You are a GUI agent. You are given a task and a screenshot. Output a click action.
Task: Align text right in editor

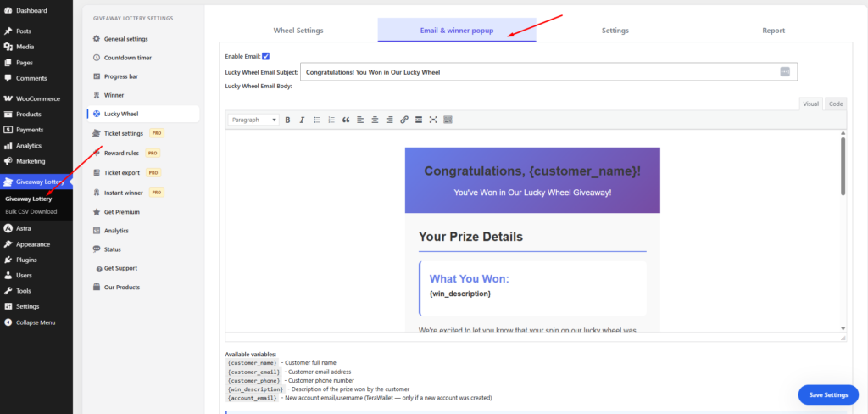click(x=390, y=120)
